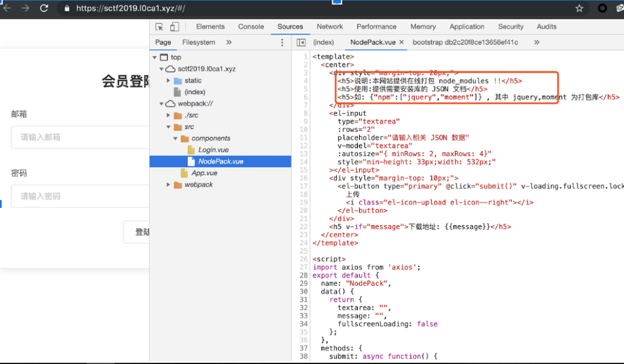Select the webpack folder in tree
The height and width of the screenshot is (364, 624).
tap(199, 185)
